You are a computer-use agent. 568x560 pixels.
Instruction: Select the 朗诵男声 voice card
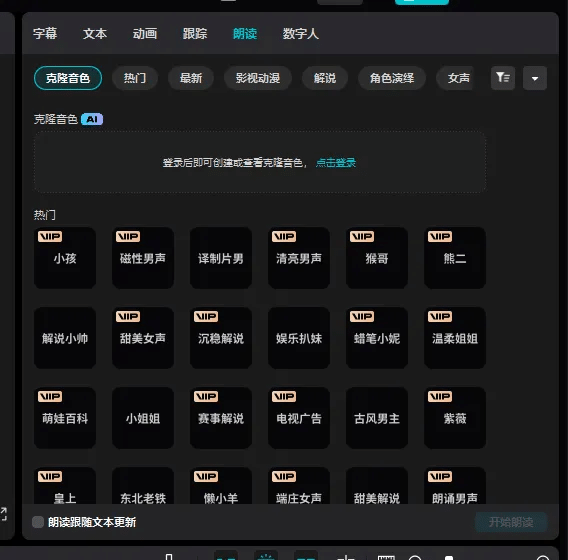[x=455, y=486]
